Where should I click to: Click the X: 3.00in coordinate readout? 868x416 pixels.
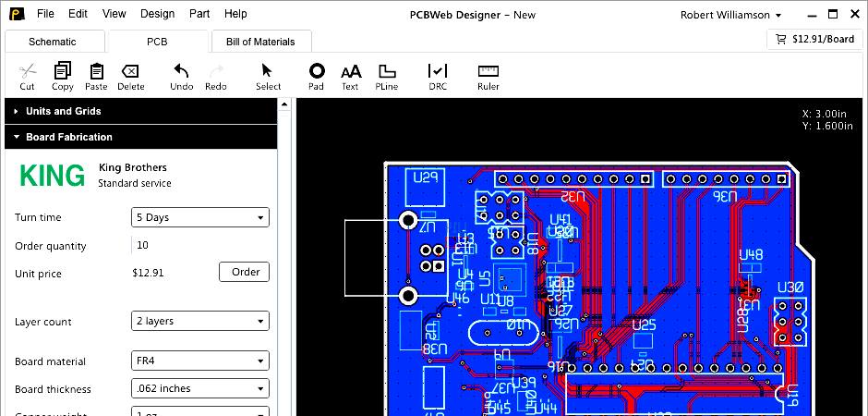825,114
